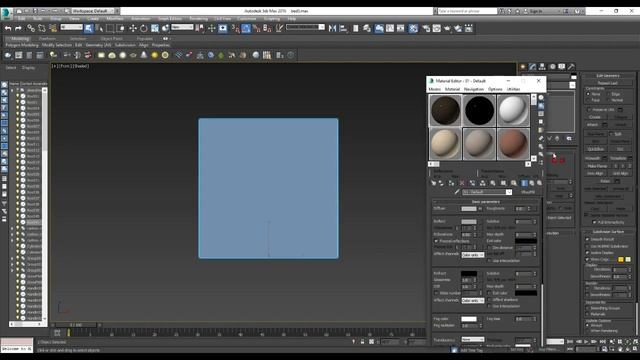Click the Play Animation button
This screenshot has height=360, width=640.
pos(586,342)
